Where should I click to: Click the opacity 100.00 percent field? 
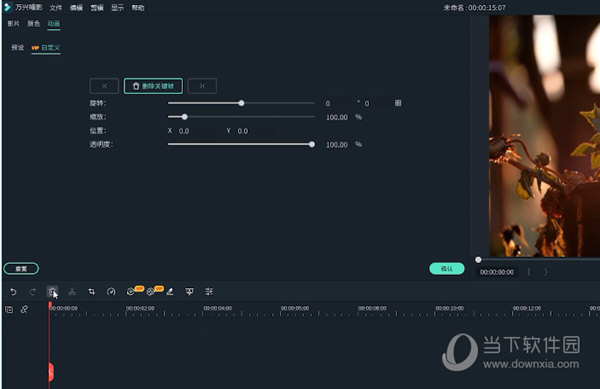(337, 145)
